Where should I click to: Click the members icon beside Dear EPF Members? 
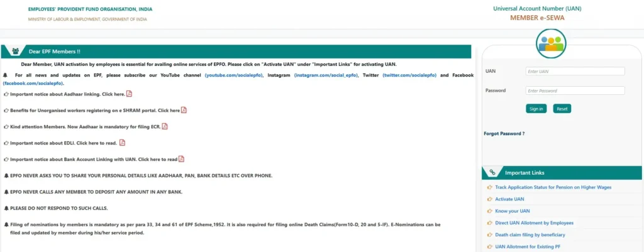[15, 51]
